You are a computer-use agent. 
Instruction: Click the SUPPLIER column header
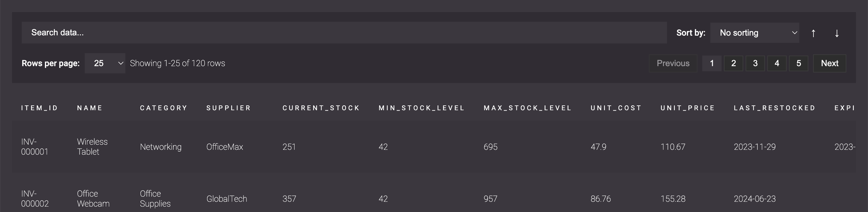tap(228, 108)
